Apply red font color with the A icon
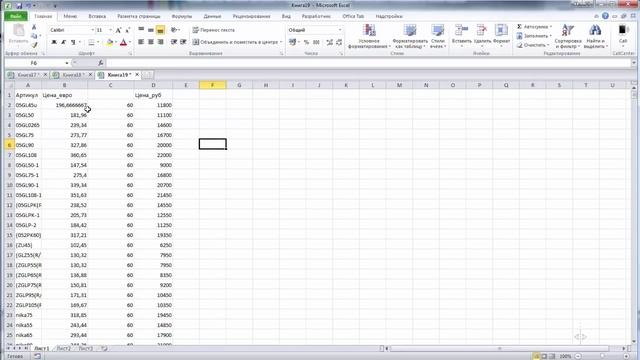 123,42
